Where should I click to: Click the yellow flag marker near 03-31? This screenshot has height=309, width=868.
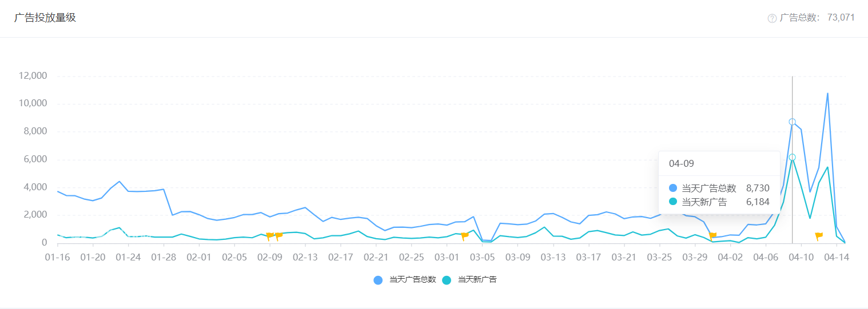point(712,235)
